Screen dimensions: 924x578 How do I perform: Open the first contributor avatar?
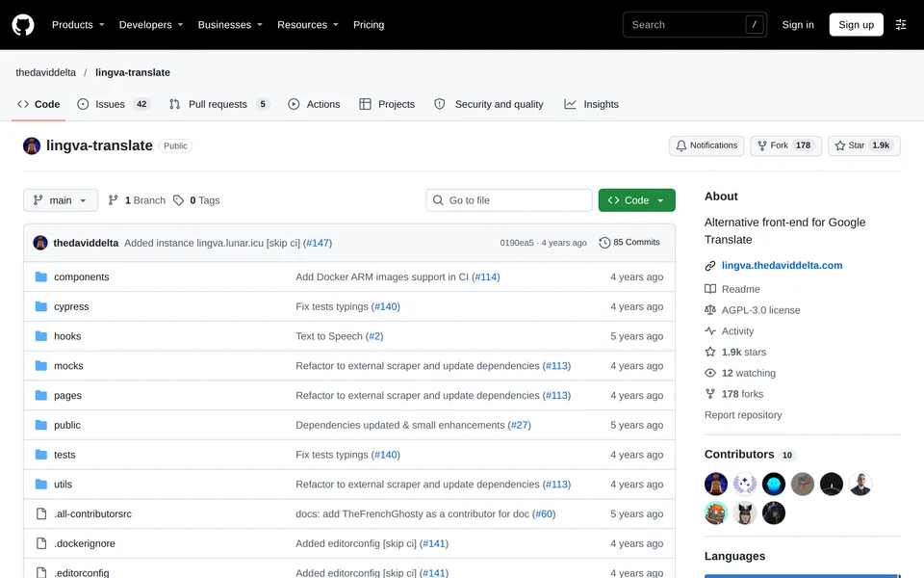[x=716, y=485]
